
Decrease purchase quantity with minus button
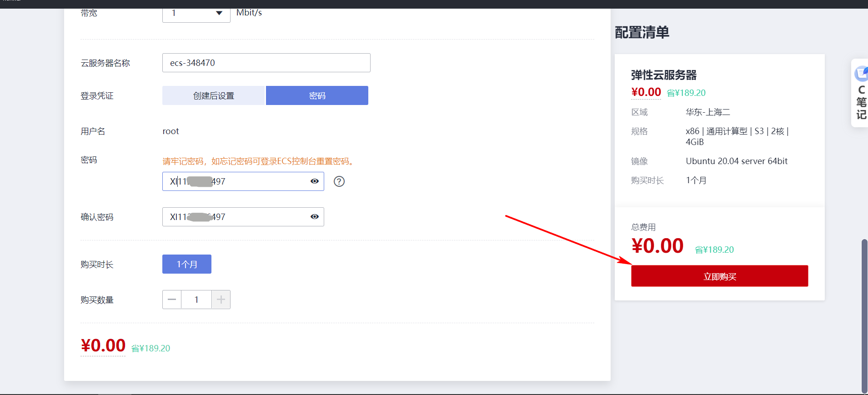click(172, 300)
